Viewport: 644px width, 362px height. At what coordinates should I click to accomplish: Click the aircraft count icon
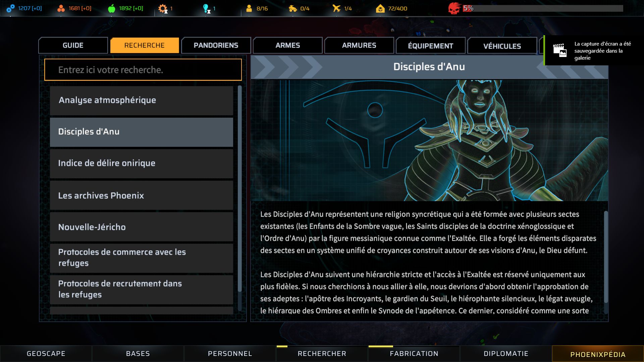(336, 8)
